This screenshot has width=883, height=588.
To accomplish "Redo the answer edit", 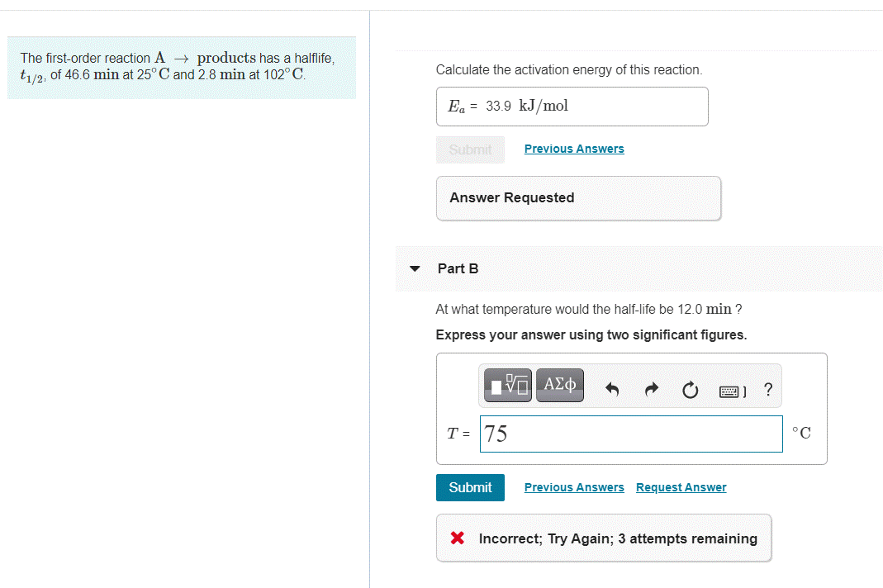I will (651, 388).
